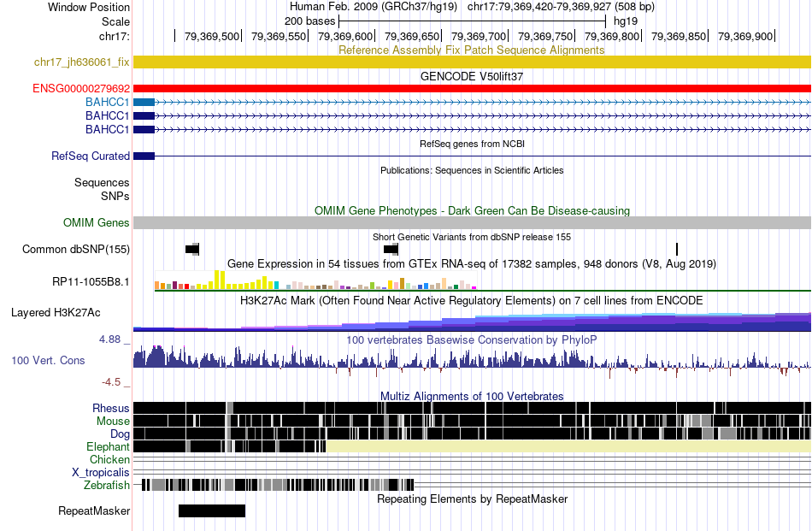Click the Sequences publications label

(x=102, y=182)
